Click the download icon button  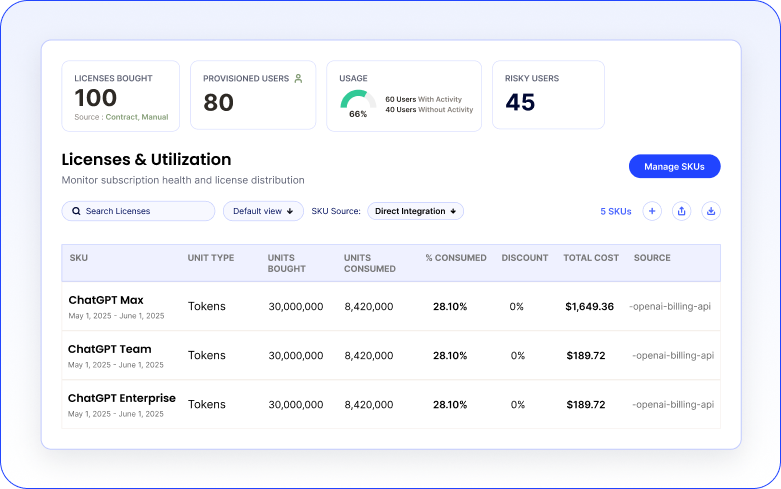click(x=711, y=211)
